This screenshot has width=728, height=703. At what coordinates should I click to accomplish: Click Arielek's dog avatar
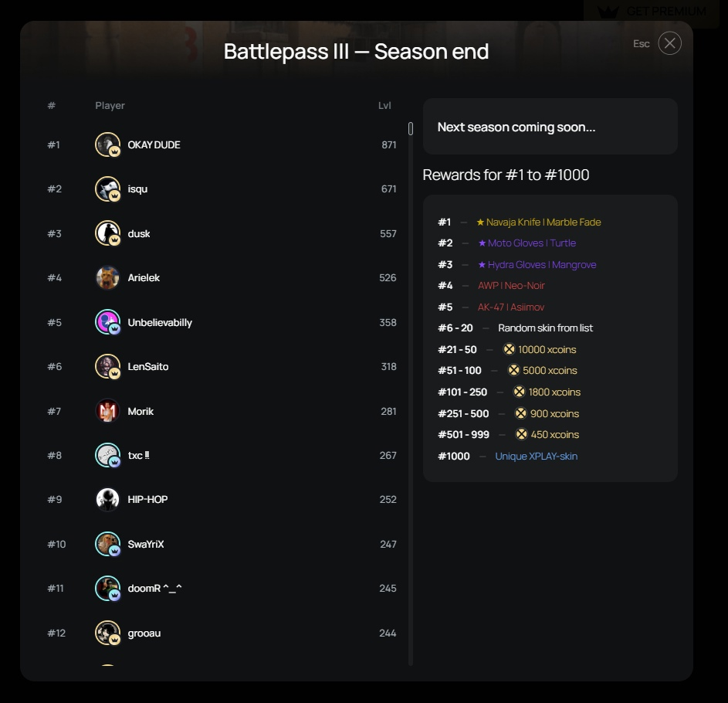(x=107, y=277)
